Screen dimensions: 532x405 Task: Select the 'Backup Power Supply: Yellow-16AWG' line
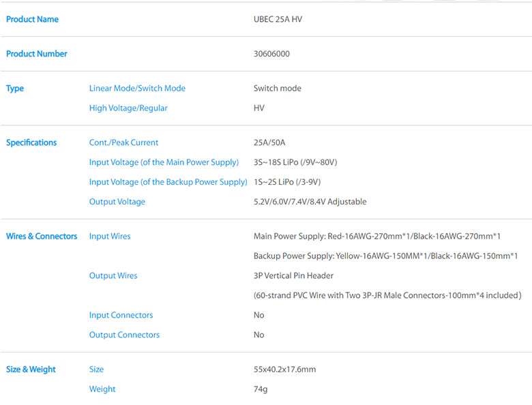[386, 256]
